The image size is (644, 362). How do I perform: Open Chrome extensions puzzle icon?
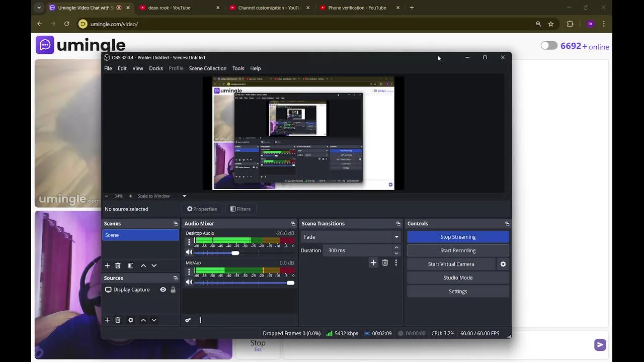pyautogui.click(x=570, y=24)
